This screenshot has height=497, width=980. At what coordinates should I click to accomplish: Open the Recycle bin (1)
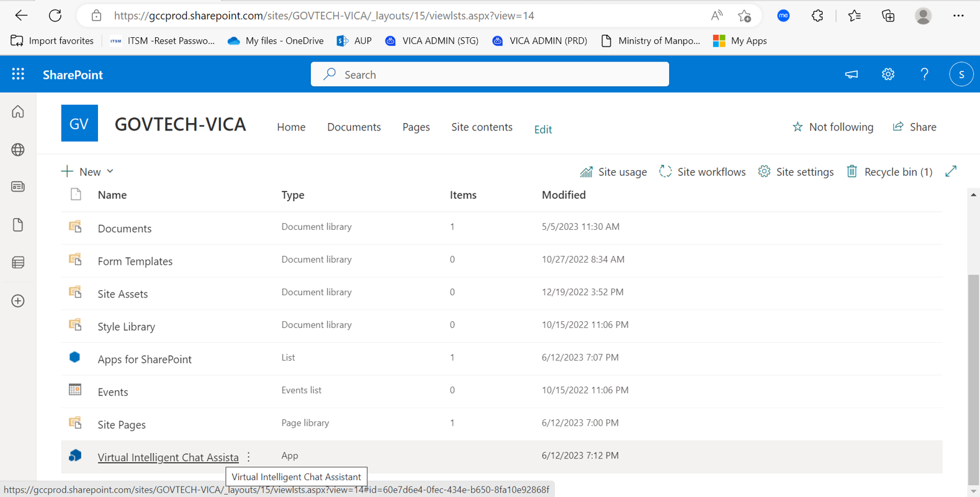tap(889, 171)
